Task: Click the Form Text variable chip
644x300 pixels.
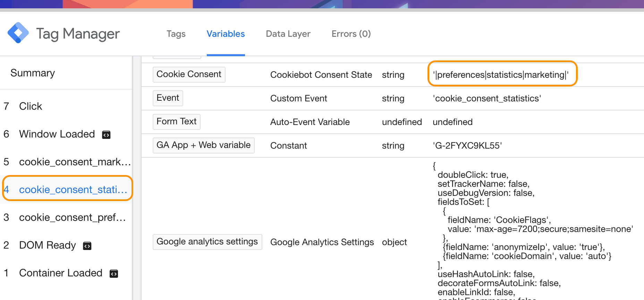Action: 177,122
